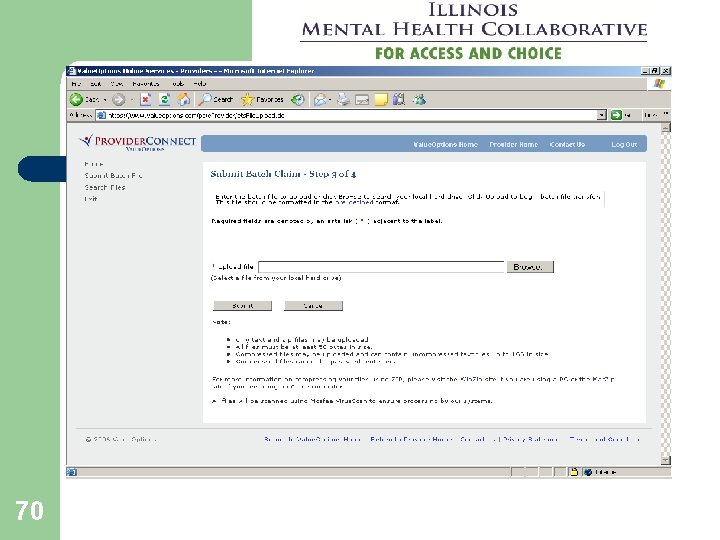Screen dimensions: 720x540
Task: Click Home in the left sidebar
Action: coord(94,164)
